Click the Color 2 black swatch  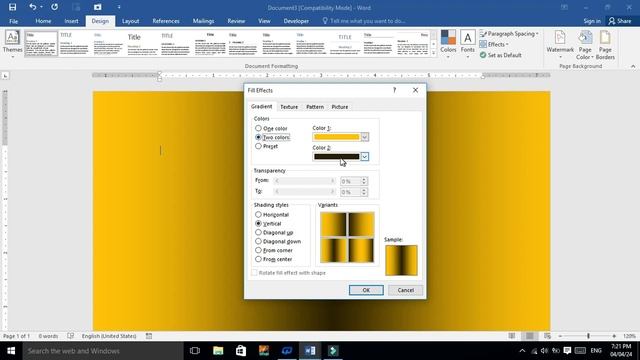click(x=337, y=156)
